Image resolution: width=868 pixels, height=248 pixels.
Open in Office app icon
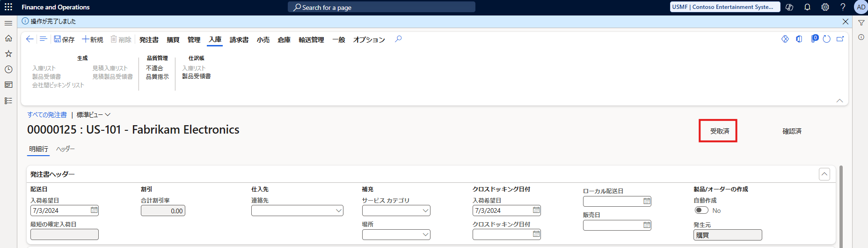(x=799, y=39)
